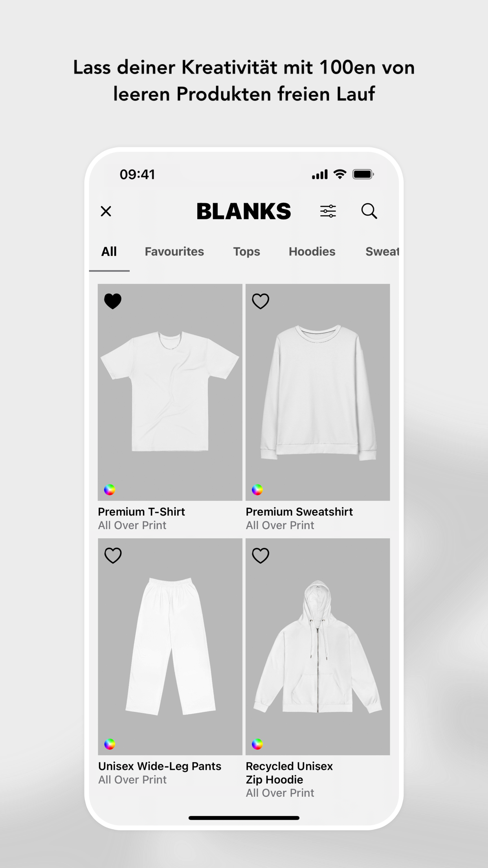Image resolution: width=488 pixels, height=868 pixels.
Task: Tap the Wide-Leg Pants color wheel icon
Action: click(110, 744)
